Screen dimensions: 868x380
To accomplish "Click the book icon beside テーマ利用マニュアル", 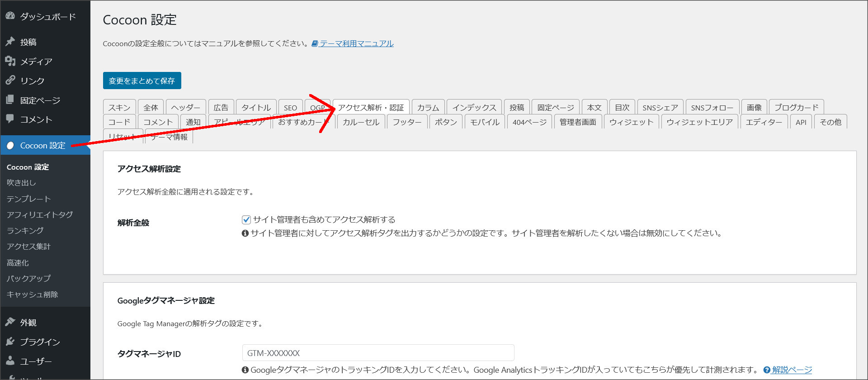I will pyautogui.click(x=315, y=43).
